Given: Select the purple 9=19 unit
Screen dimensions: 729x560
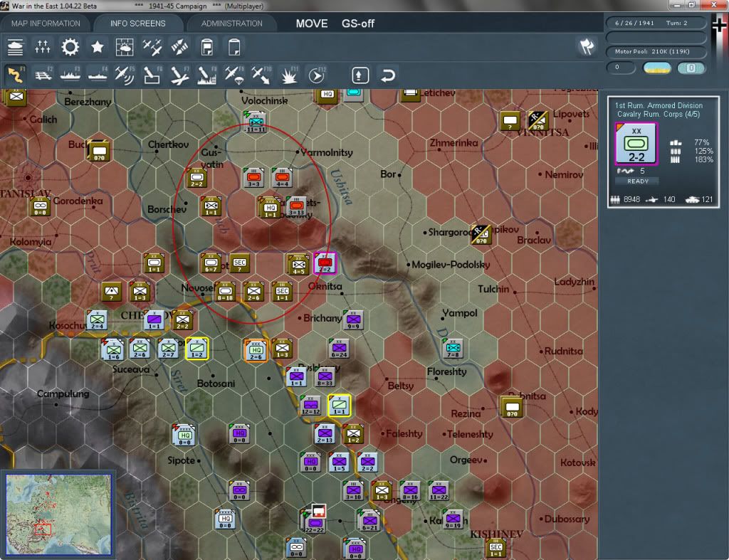Looking at the screenshot, I should coord(453,519).
